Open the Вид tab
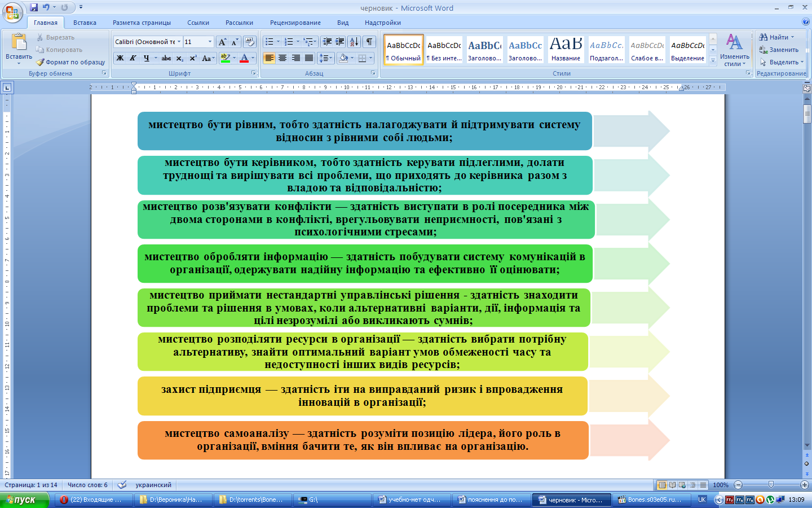Viewport: 812px width, 508px height. tap(343, 23)
